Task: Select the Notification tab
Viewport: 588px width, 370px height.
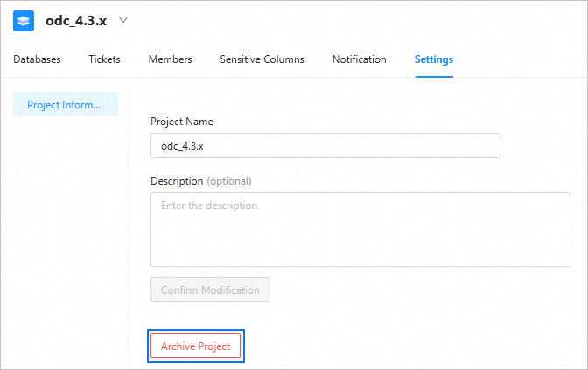Action: point(359,59)
